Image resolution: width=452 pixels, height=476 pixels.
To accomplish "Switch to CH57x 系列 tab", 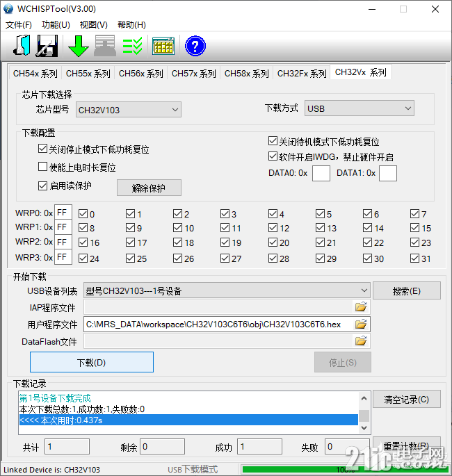I will tap(194, 73).
